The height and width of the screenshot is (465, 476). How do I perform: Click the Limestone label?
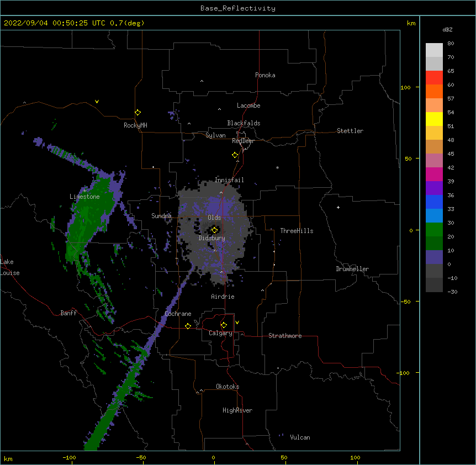click(x=84, y=197)
